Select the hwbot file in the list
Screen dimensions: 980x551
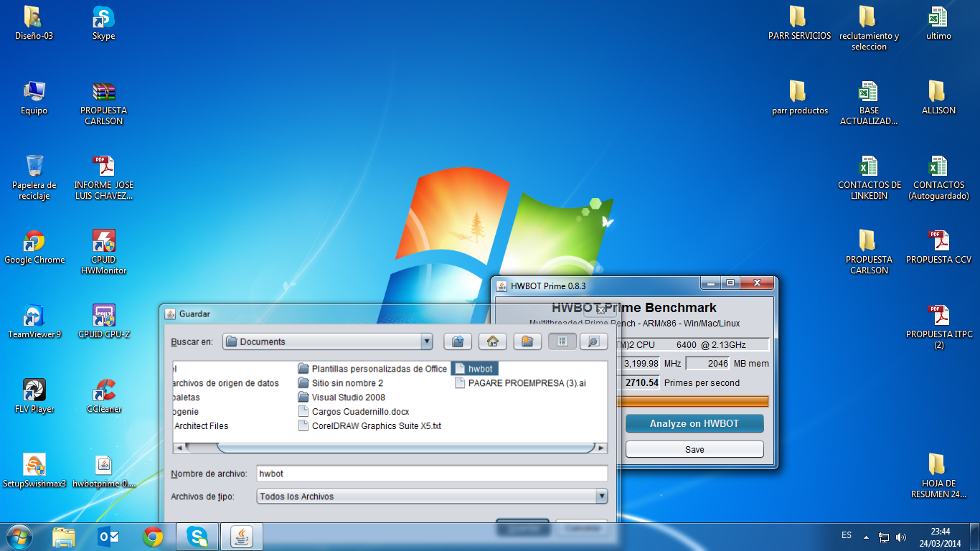(x=475, y=369)
